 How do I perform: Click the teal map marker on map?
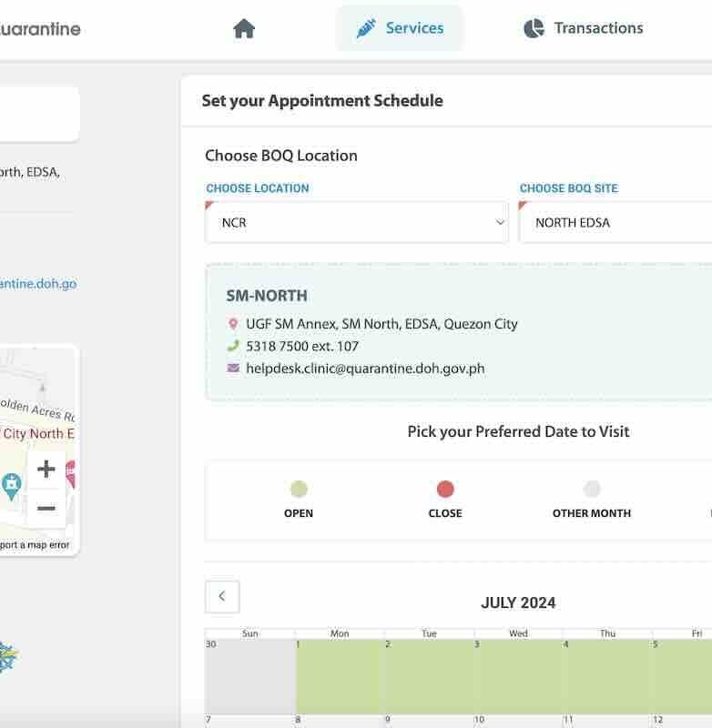click(11, 484)
